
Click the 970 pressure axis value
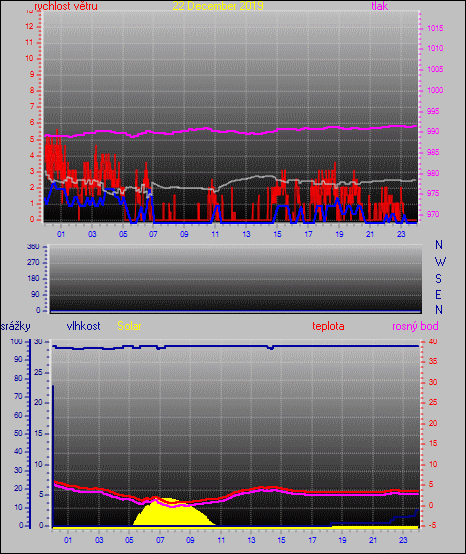[x=433, y=214]
